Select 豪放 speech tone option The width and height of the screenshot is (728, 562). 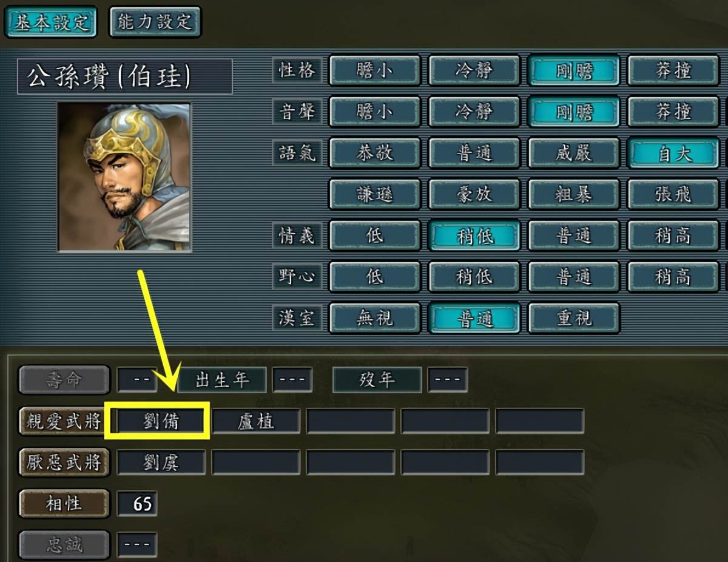[x=474, y=194]
